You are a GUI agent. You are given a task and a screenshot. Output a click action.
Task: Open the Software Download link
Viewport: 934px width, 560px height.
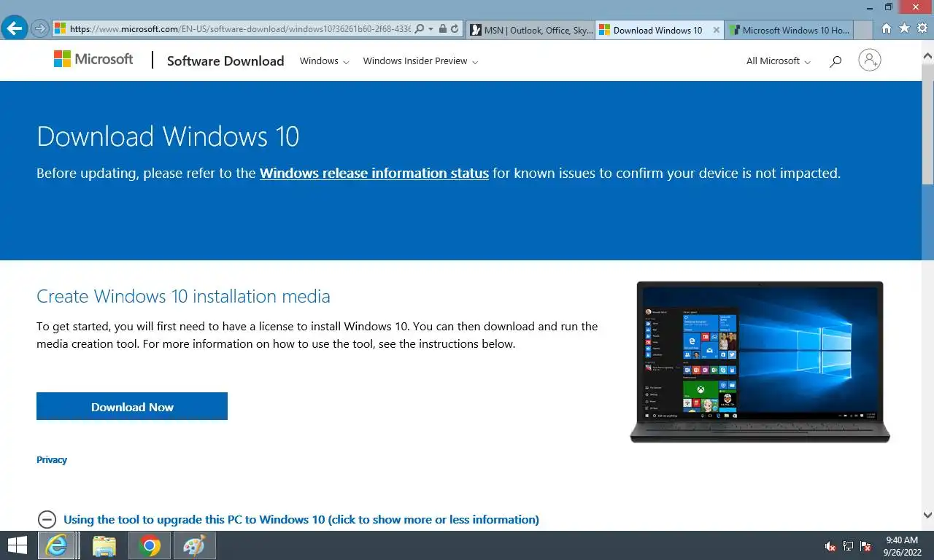pyautogui.click(x=225, y=61)
